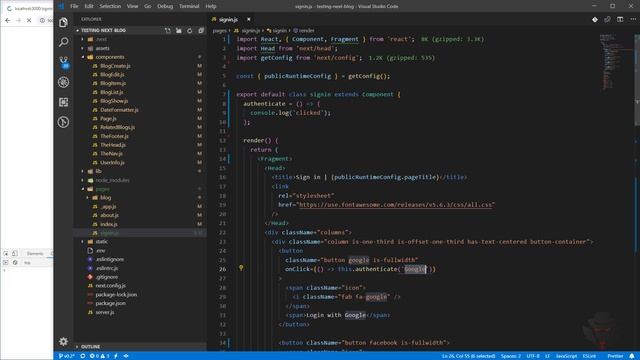Open the editor More Actions ellipsis
640x360 pixels.
[633, 20]
